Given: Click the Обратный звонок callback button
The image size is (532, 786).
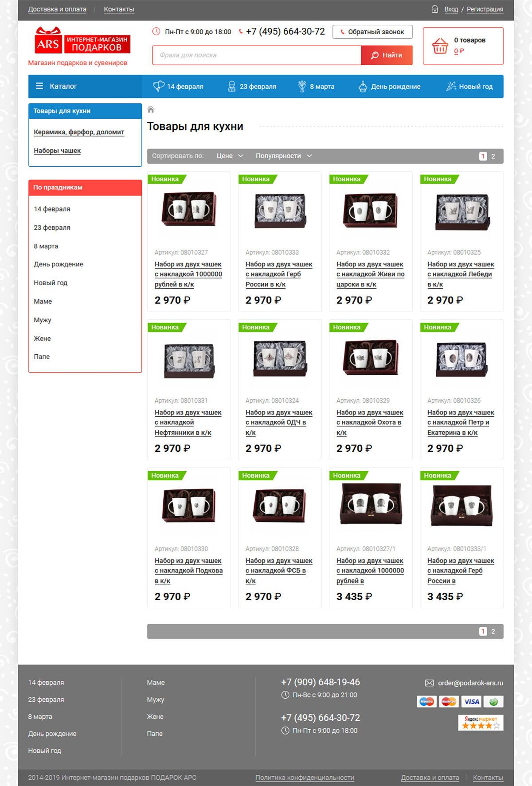Looking at the screenshot, I should (x=372, y=32).
